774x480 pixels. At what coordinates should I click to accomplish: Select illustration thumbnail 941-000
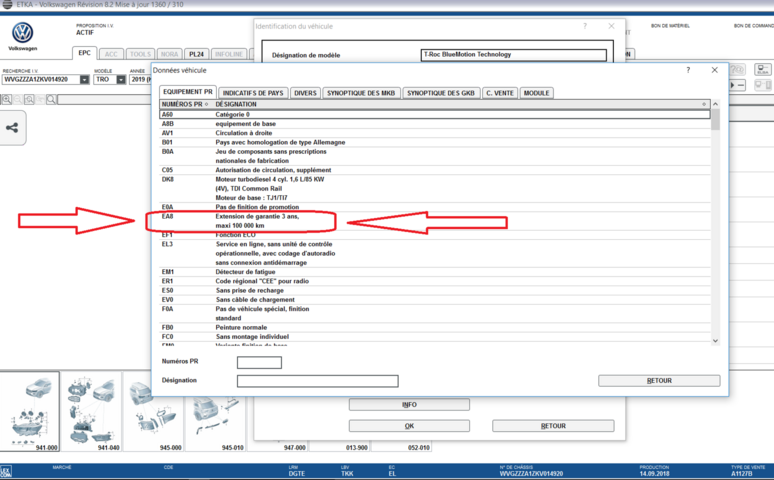tap(30, 412)
